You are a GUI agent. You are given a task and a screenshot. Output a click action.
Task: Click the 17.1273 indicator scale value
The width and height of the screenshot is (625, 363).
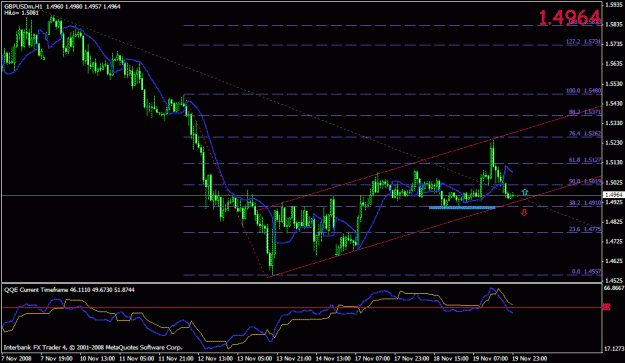[x=614, y=349]
